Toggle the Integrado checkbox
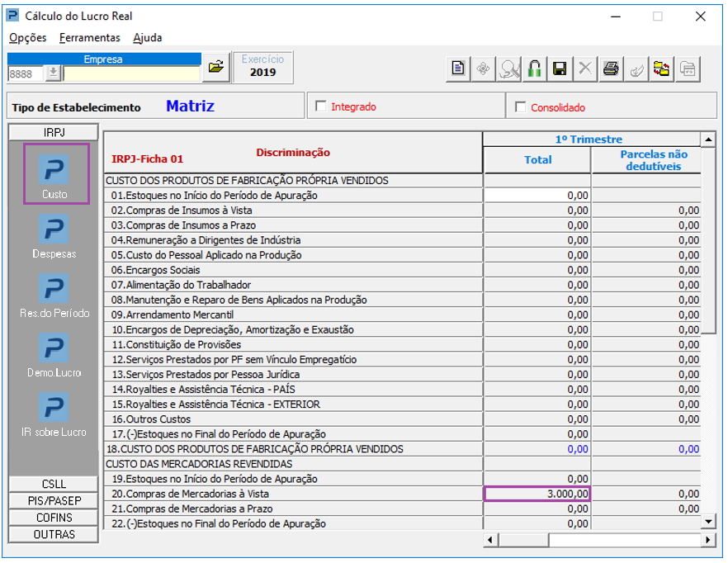Screen dimensions: 728x563 click(321, 106)
